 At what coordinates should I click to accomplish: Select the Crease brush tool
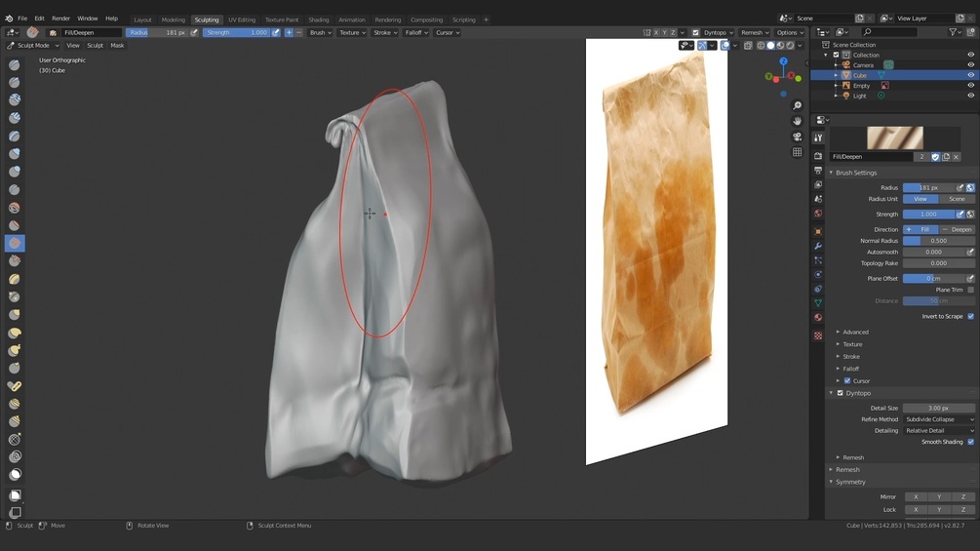point(15,189)
